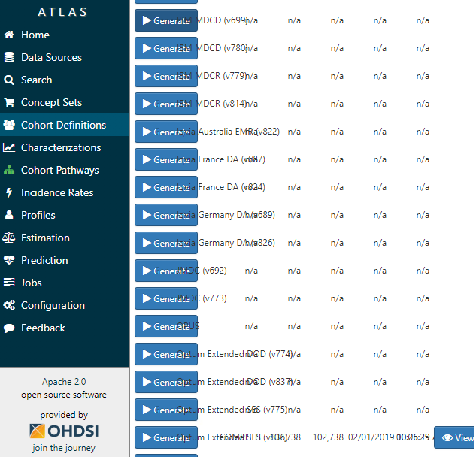Open Profiles using the person icon

(x=9, y=215)
